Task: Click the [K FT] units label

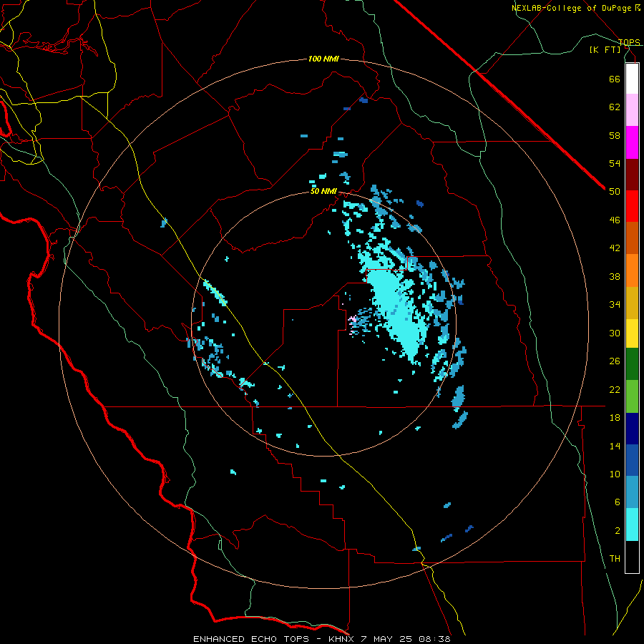Action: (x=605, y=49)
